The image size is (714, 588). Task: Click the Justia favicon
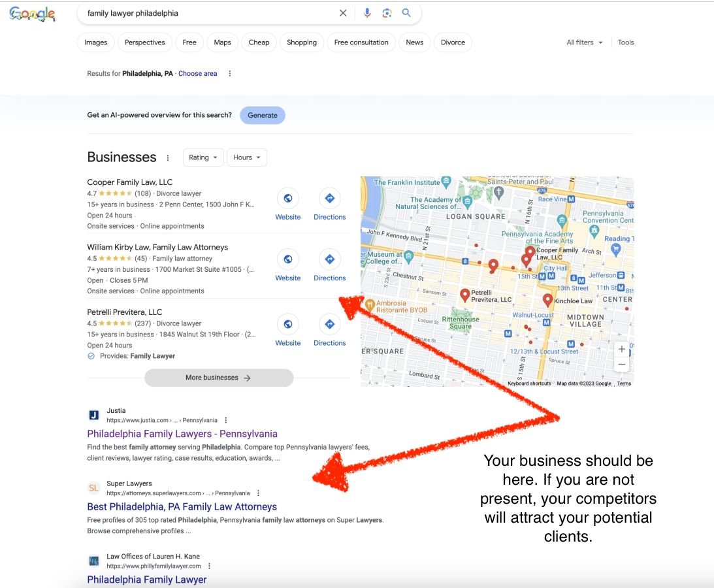(x=93, y=415)
